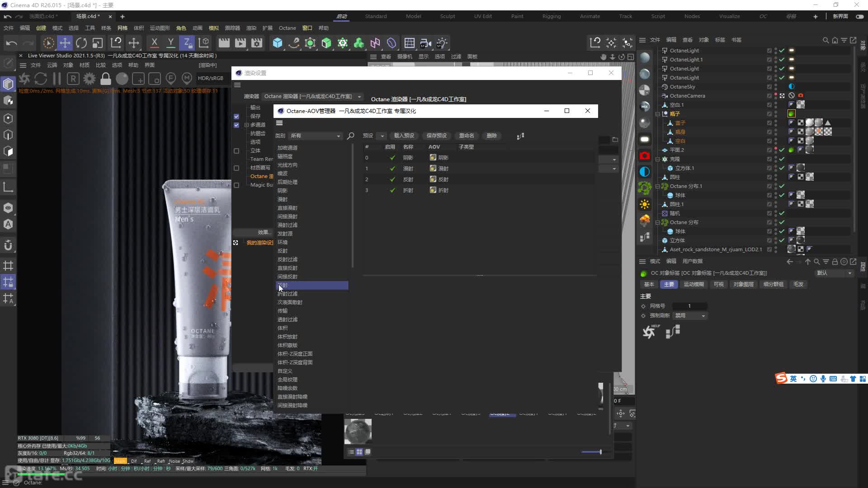
Task: Enable the 立体 checkbox in Render Settings
Action: 236,151
